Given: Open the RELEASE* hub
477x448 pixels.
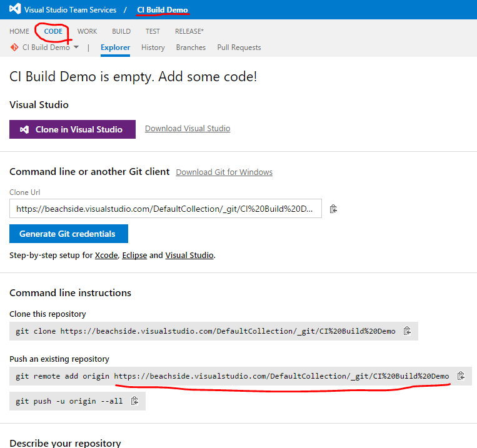Looking at the screenshot, I should [x=189, y=31].
